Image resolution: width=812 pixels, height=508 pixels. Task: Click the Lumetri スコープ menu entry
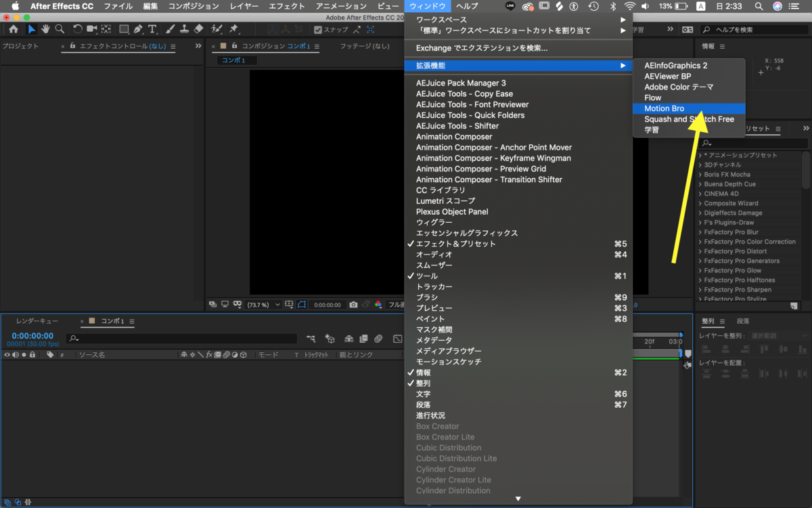tap(518, 201)
